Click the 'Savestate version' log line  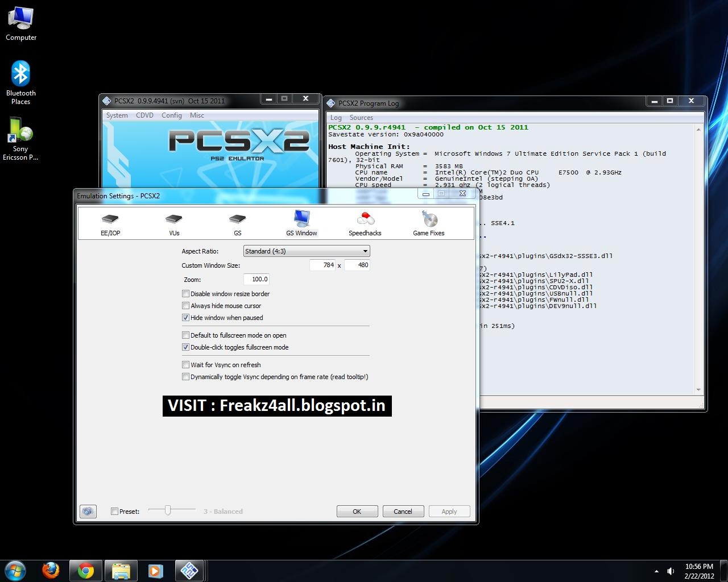pyautogui.click(x=386, y=135)
